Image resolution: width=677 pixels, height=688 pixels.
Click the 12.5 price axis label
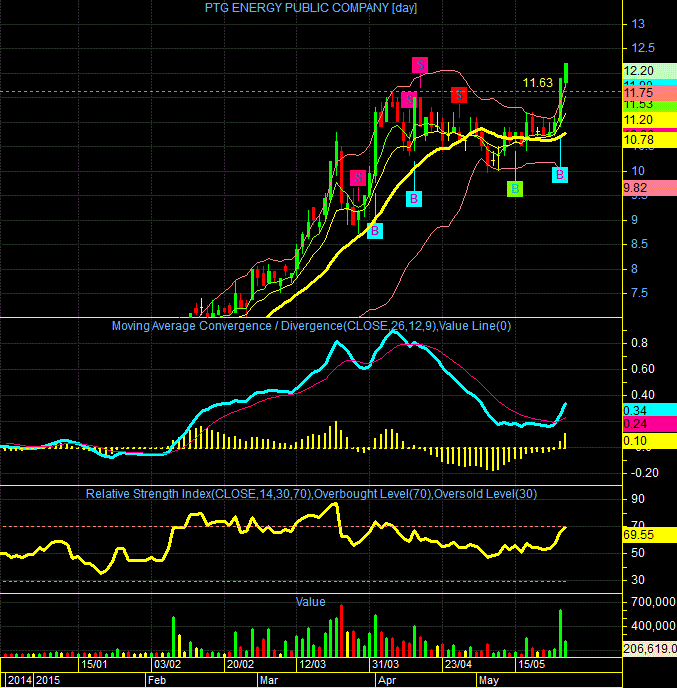pos(642,48)
